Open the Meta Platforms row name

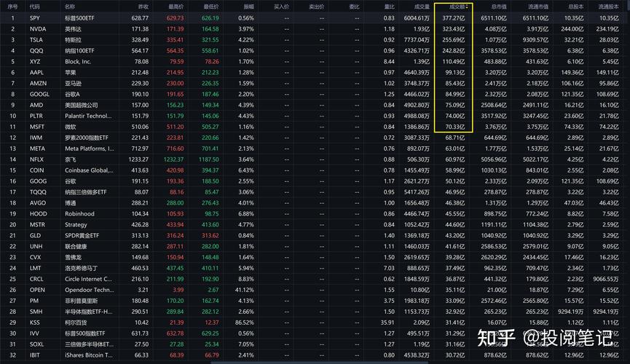pyautogui.click(x=89, y=149)
